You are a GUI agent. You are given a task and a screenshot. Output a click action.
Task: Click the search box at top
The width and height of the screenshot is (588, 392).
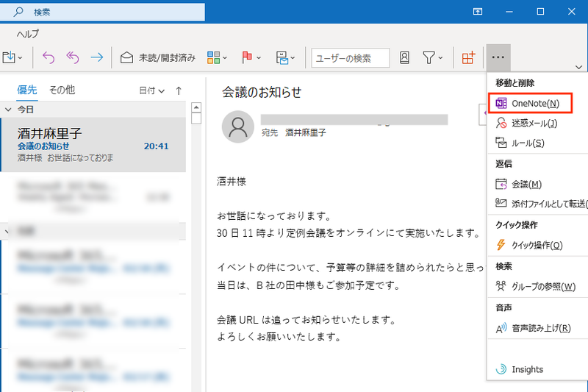click(102, 12)
